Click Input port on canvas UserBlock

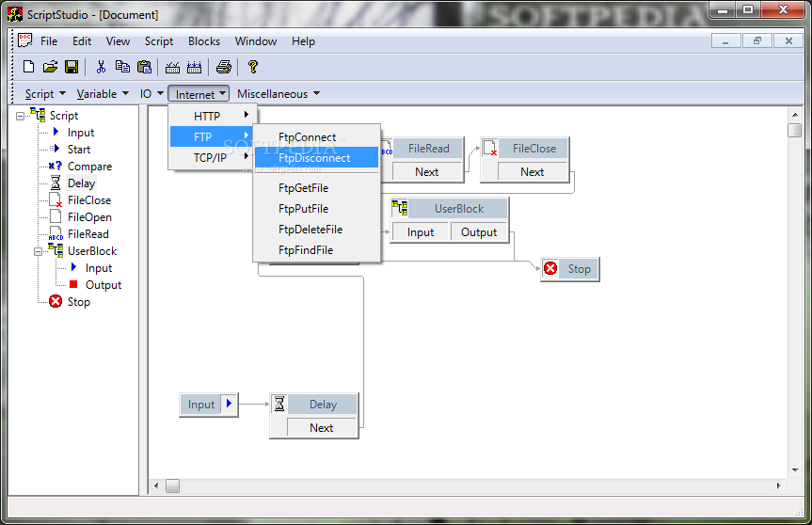[420, 232]
